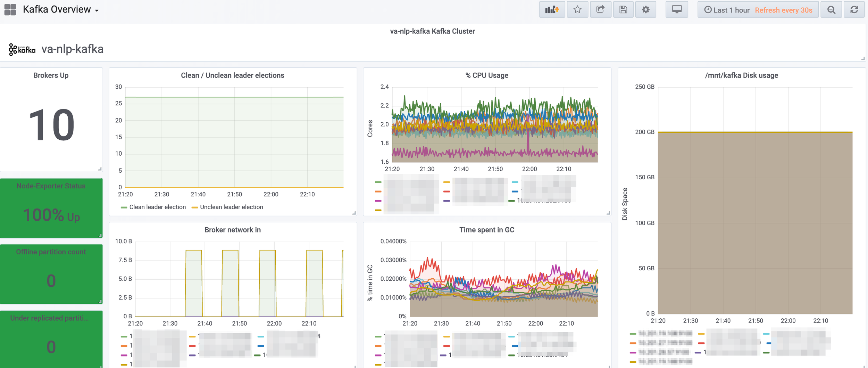Click the green Clean leader election color swatch
The image size is (868, 368).
(124, 207)
